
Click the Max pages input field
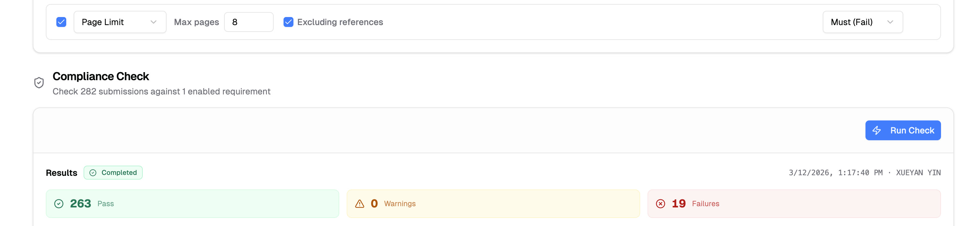click(x=249, y=22)
